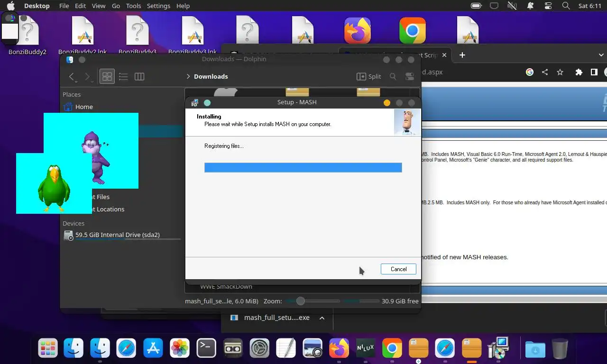The width and height of the screenshot is (607, 364).
Task: Open System Preferences gear in dock
Action: [259, 348]
